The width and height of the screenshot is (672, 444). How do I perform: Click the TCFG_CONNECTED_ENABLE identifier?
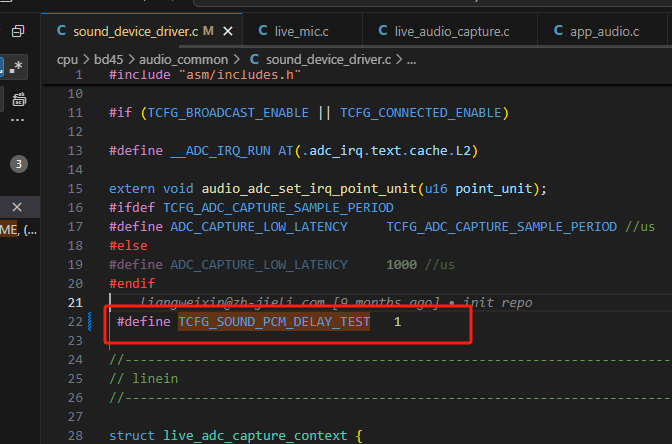tap(420, 113)
